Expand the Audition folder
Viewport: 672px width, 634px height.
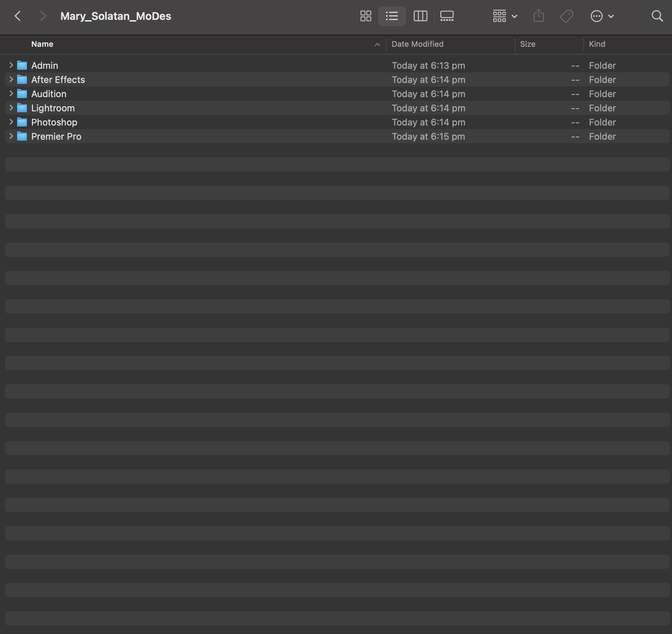(x=11, y=94)
